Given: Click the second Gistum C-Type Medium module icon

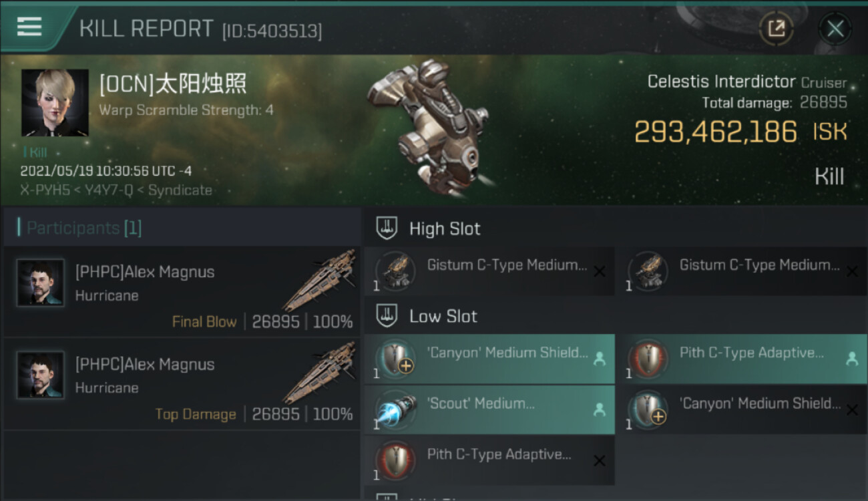Looking at the screenshot, I should 648,271.
